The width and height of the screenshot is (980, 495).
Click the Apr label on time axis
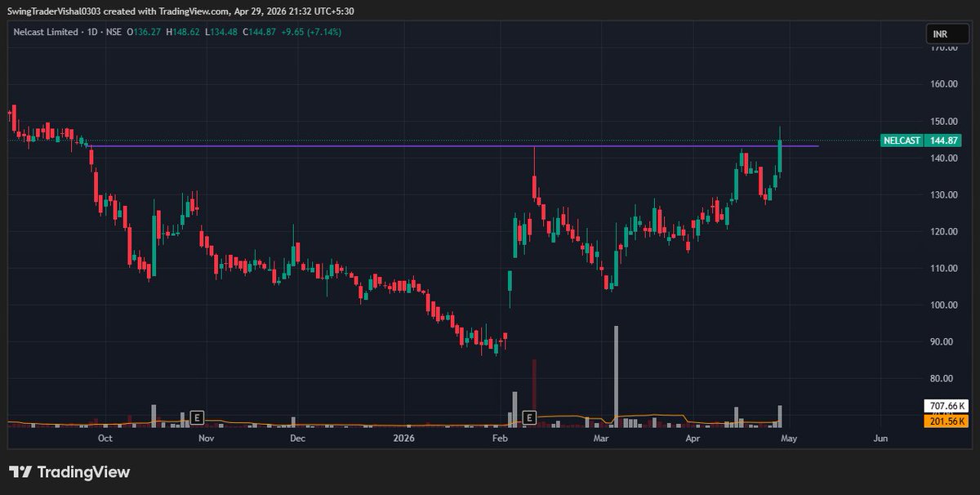693,439
